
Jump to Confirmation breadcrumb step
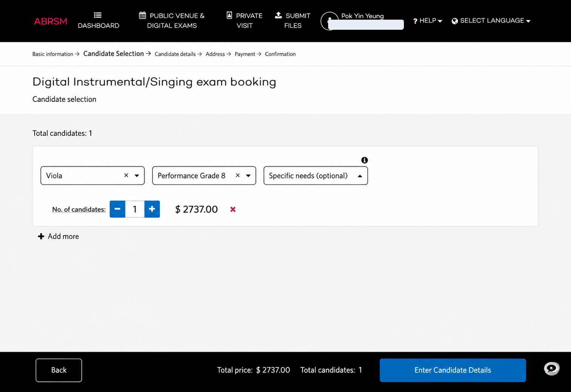point(280,54)
